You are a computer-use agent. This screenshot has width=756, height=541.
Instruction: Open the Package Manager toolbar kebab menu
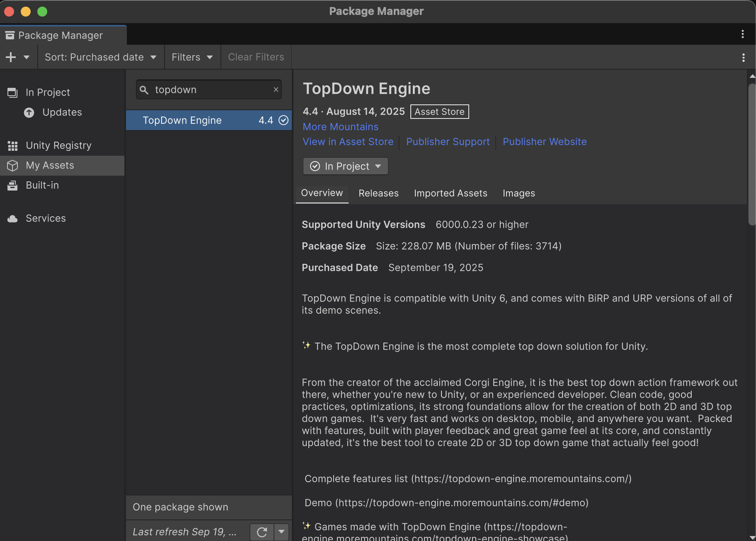point(744,58)
